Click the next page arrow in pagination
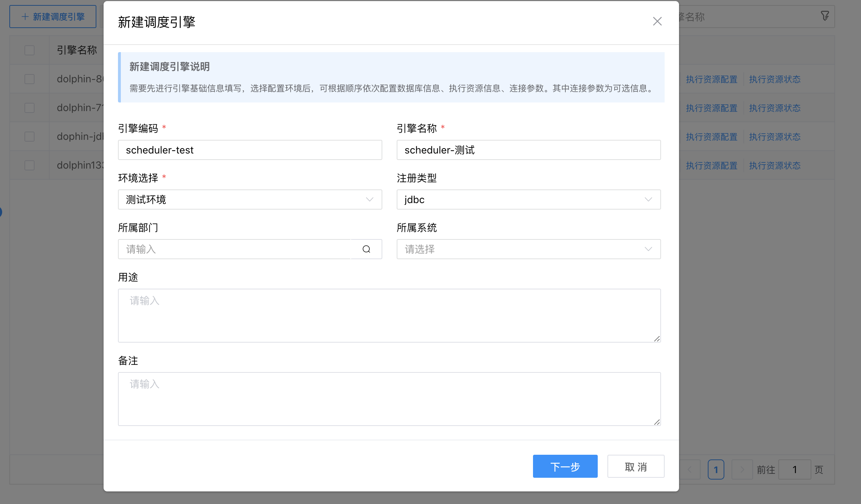Image resolution: width=861 pixels, height=504 pixels. pyautogui.click(x=742, y=469)
